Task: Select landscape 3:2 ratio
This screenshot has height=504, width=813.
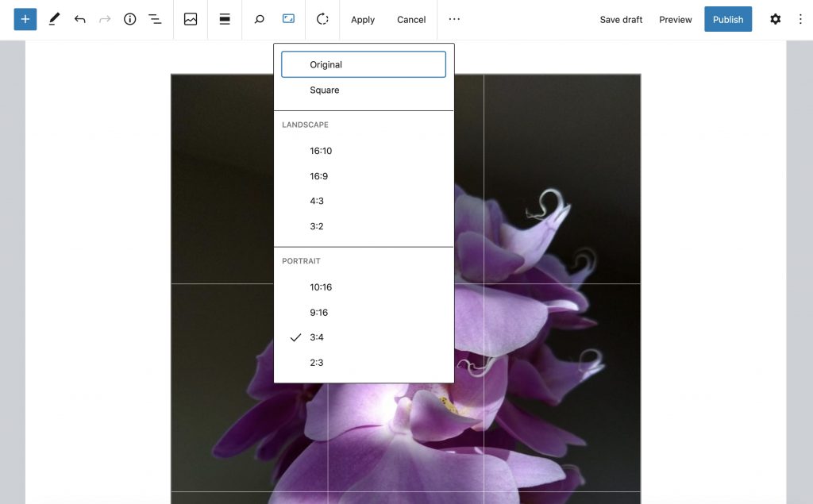Action: 364,226
